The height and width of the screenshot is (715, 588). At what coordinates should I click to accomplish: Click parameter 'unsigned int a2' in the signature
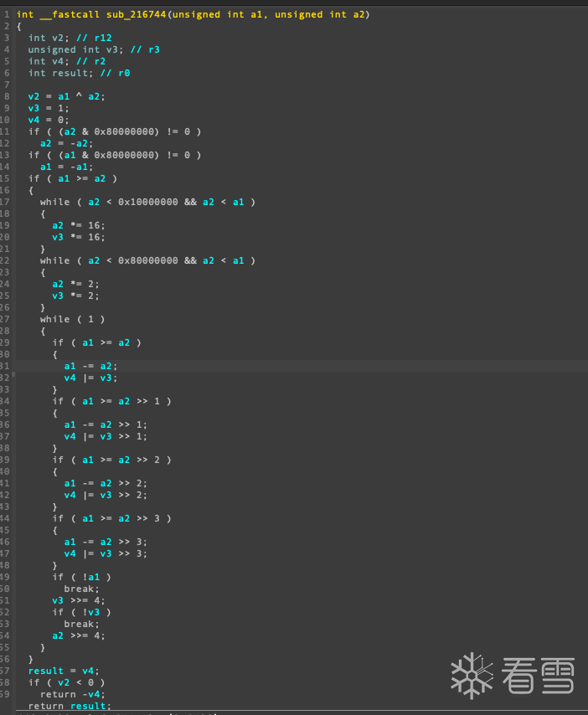(x=320, y=14)
